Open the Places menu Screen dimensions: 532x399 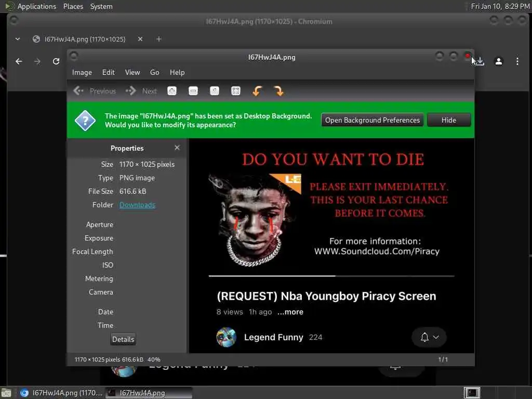point(73,6)
